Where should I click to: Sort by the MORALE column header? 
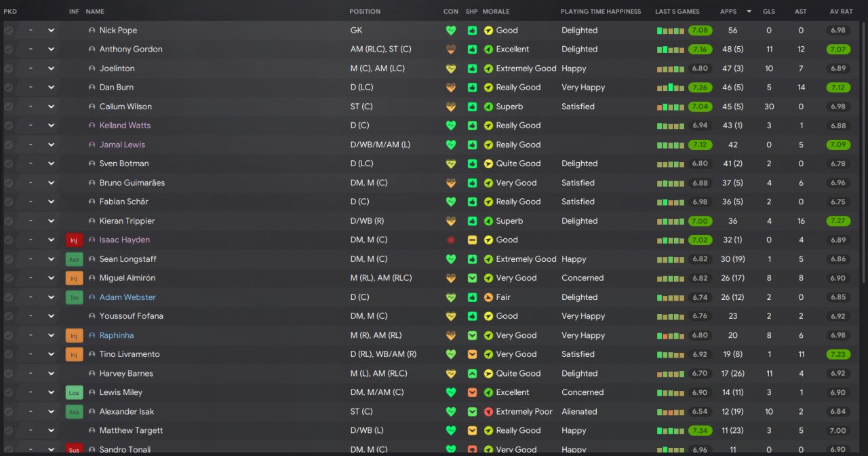coord(496,12)
